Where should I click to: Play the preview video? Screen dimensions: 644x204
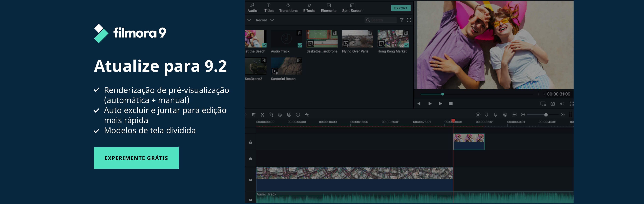440,104
